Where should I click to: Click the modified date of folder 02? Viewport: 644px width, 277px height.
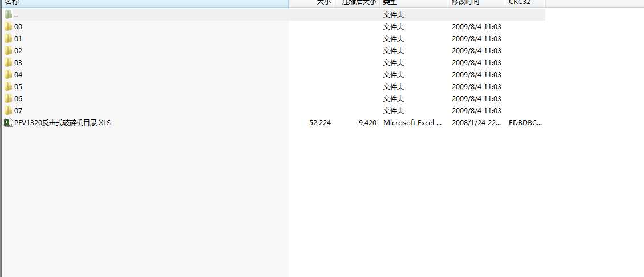[476, 51]
